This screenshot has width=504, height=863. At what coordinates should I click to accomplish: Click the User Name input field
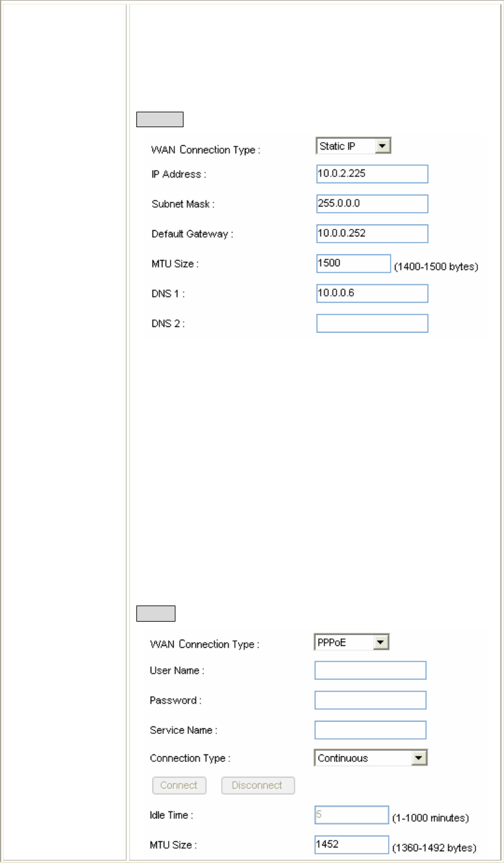(x=370, y=670)
